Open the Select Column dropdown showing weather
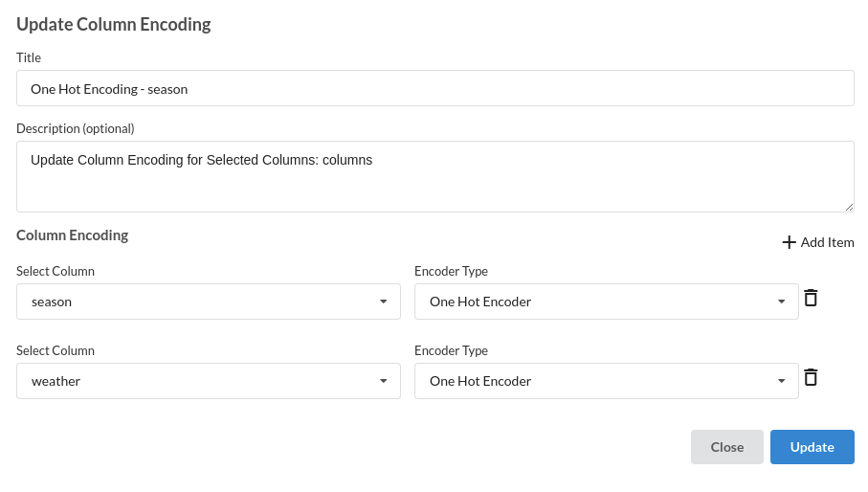The image size is (868, 492). tap(208, 381)
